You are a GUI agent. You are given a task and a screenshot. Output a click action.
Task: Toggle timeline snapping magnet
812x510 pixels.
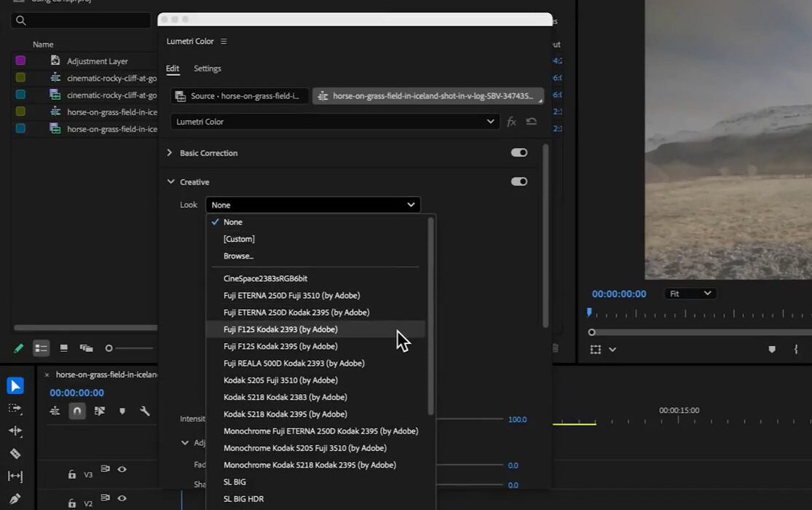77,411
